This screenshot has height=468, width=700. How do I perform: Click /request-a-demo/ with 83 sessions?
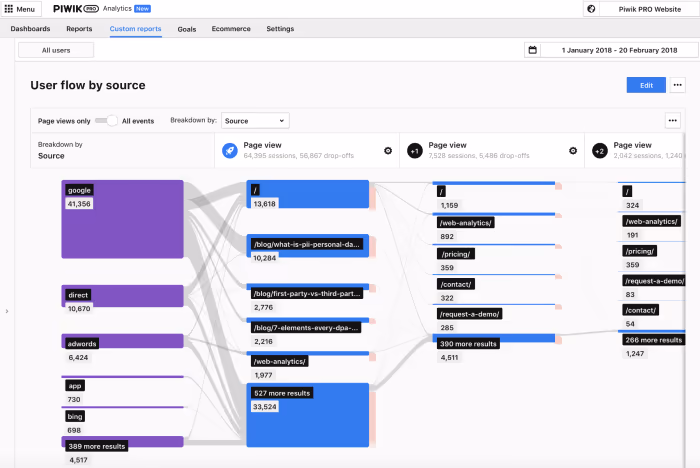coord(654,281)
